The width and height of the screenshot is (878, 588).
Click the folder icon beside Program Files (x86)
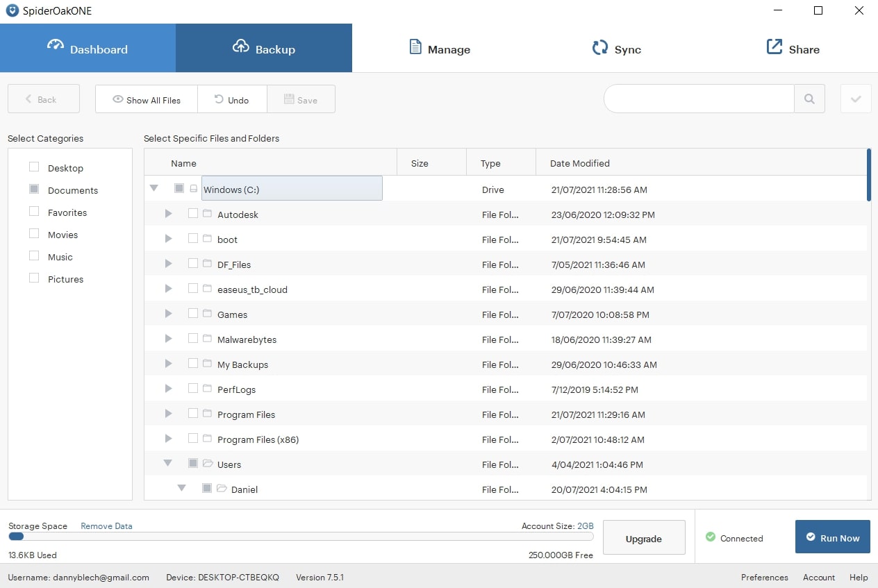[207, 439]
